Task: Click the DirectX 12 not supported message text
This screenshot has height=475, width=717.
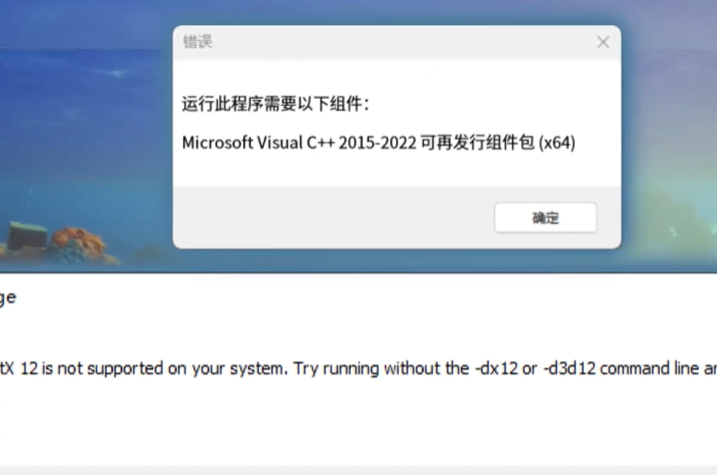Action: click(358, 368)
